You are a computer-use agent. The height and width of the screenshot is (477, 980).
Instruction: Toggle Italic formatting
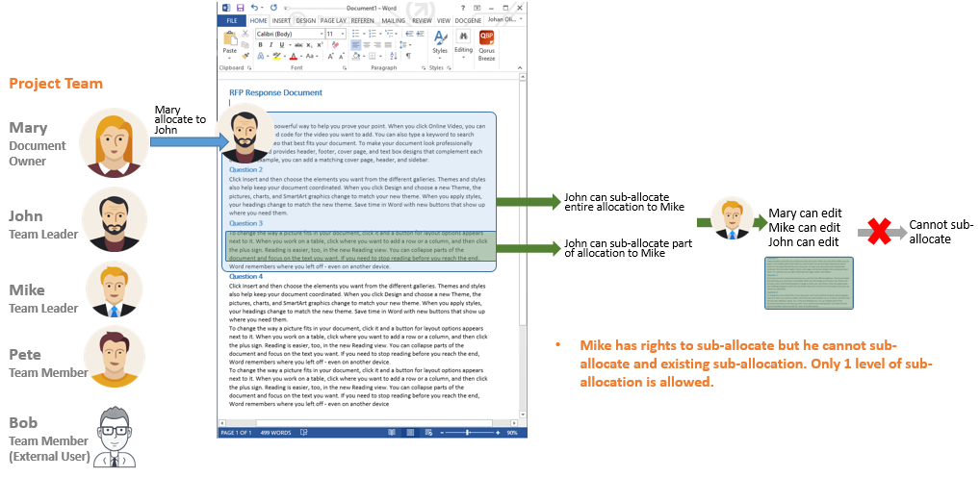coord(271,45)
